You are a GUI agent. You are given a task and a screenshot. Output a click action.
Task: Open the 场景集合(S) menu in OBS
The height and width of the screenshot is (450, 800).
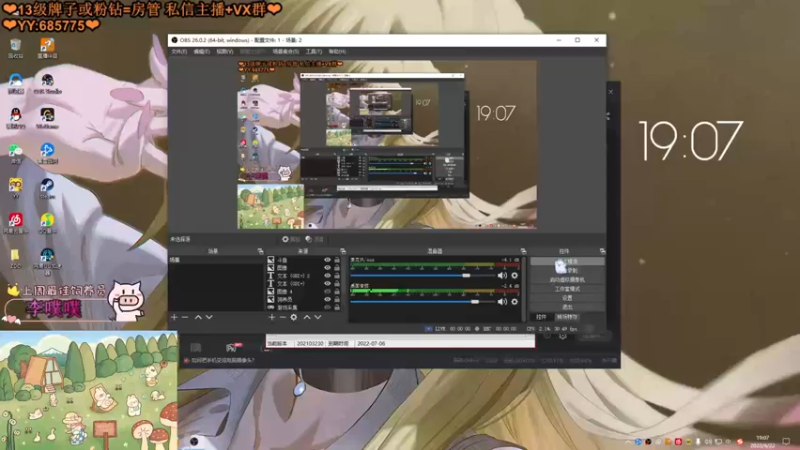coord(285,52)
